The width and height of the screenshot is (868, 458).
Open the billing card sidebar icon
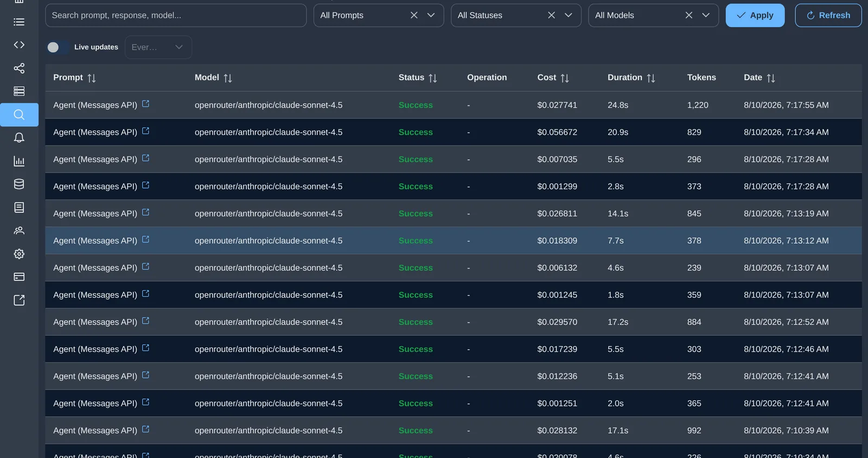[19, 277]
